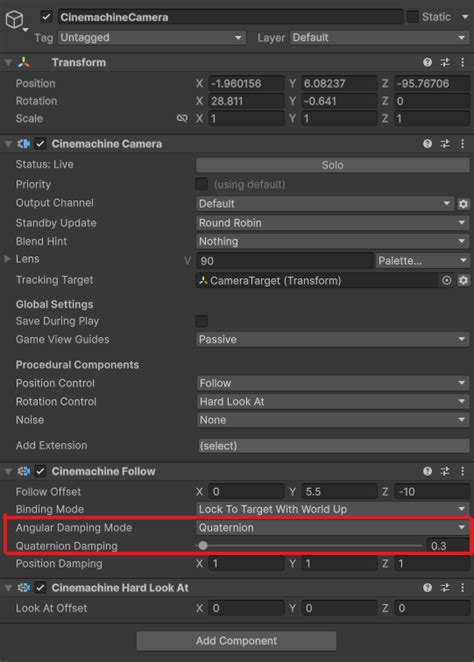
Task: Open Cinemachine Hard Look At presets icon
Action: click(445, 588)
